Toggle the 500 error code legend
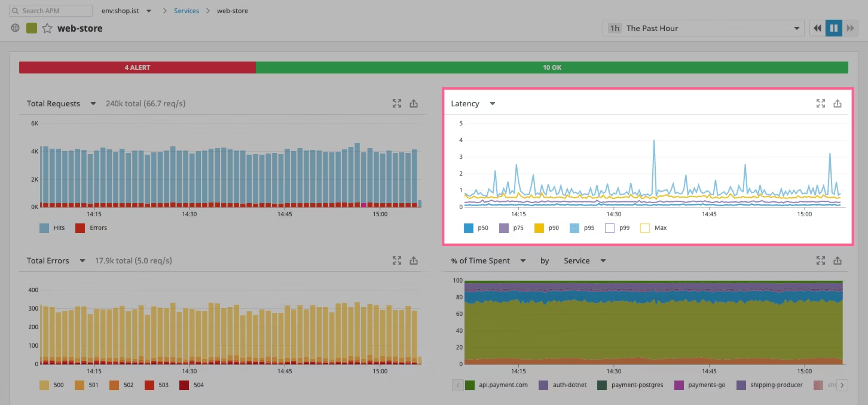The width and height of the screenshot is (868, 405). [x=52, y=385]
